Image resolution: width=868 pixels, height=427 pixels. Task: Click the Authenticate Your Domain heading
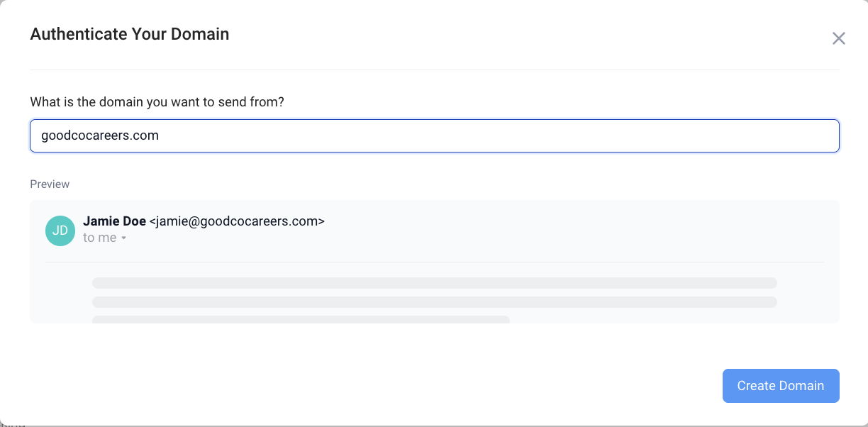[130, 34]
